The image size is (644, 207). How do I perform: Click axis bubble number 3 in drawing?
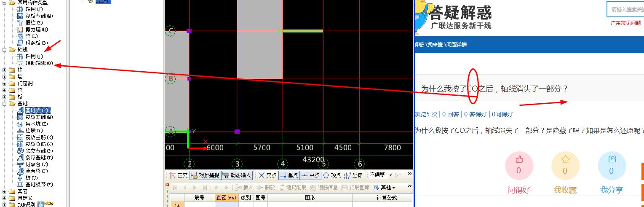pos(237,164)
